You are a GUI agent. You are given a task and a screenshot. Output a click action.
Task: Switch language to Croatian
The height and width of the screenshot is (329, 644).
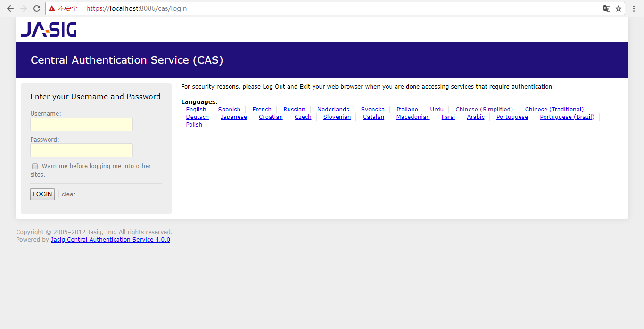point(271,117)
